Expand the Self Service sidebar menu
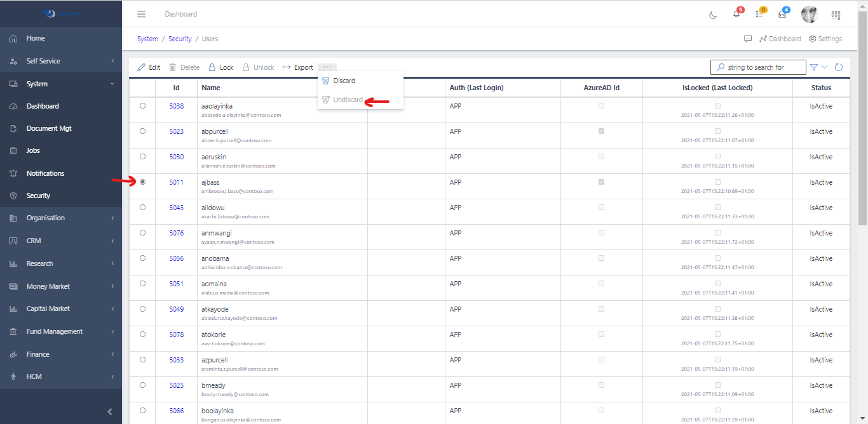 point(61,61)
